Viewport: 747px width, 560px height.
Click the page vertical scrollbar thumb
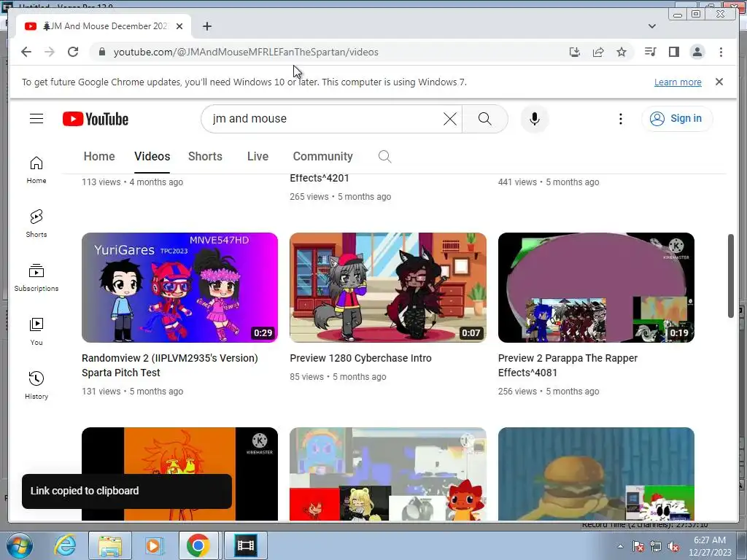coord(731,276)
